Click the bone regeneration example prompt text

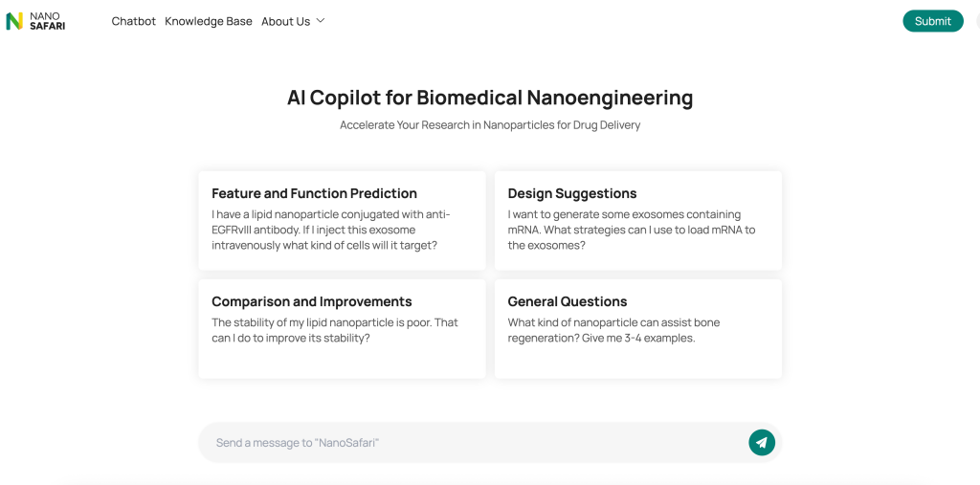[613, 330]
